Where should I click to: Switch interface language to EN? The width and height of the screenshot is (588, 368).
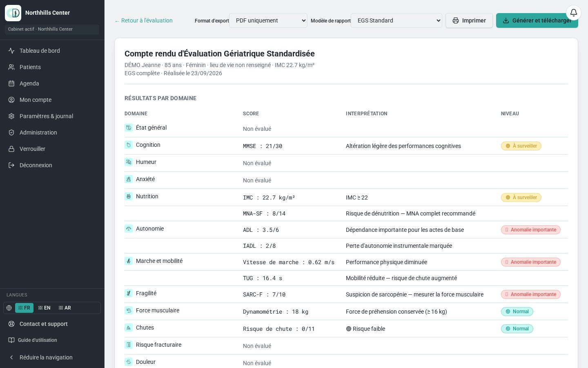point(45,308)
